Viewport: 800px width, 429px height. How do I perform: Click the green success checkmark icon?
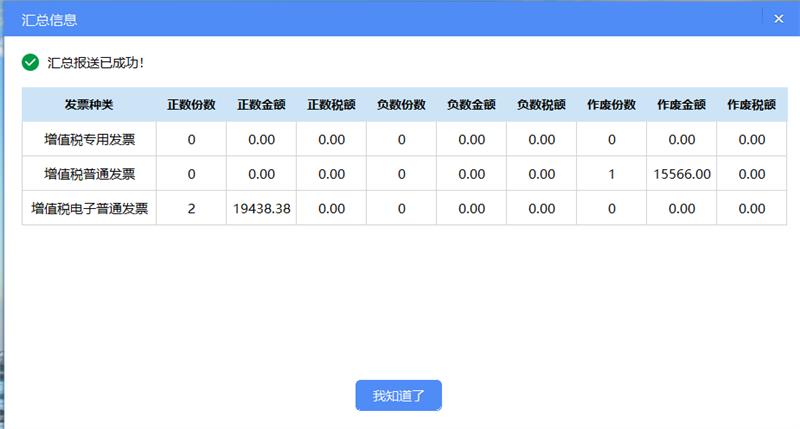[30, 63]
